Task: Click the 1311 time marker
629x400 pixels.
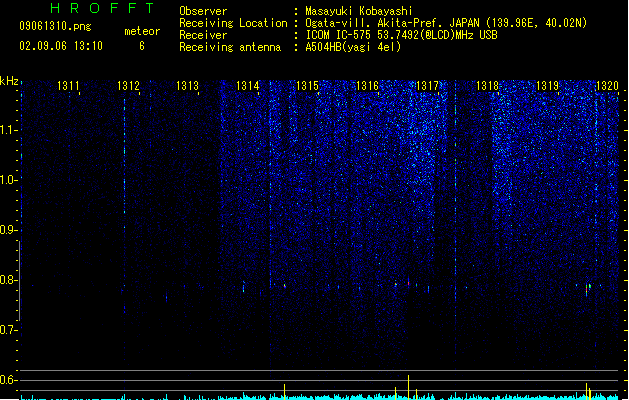Action: (68, 86)
